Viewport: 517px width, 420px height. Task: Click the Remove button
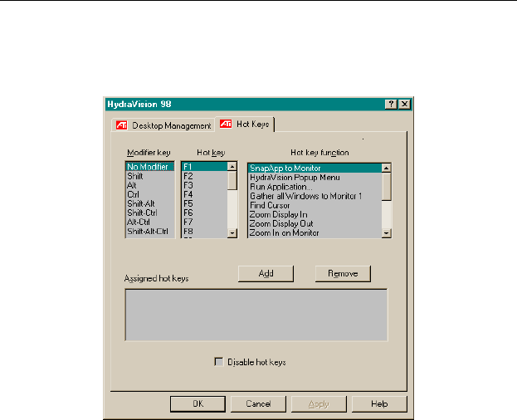click(x=343, y=274)
